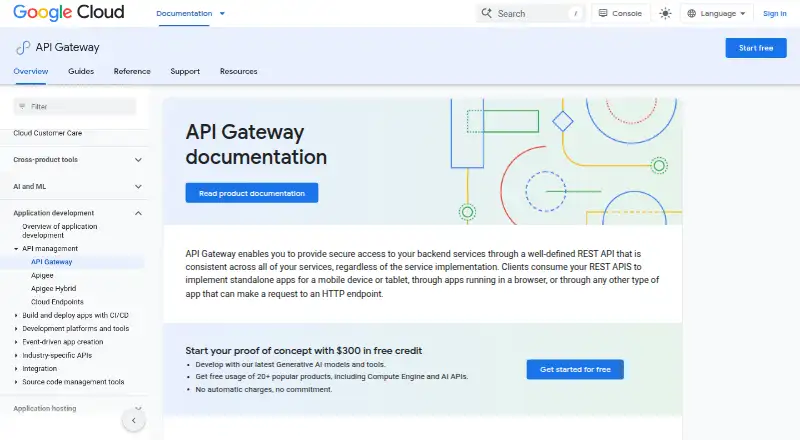Open the Documentation menu
This screenshot has width=800, height=440.
pos(184,13)
